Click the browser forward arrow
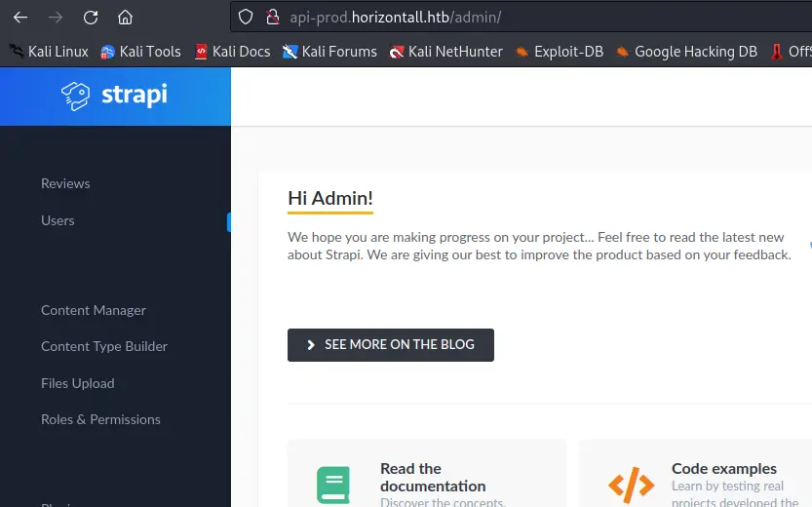The width and height of the screenshot is (812, 507). [x=56, y=18]
